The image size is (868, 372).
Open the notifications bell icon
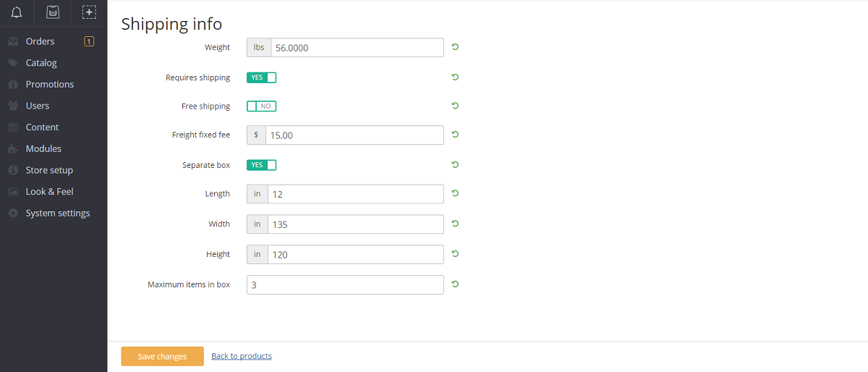17,12
